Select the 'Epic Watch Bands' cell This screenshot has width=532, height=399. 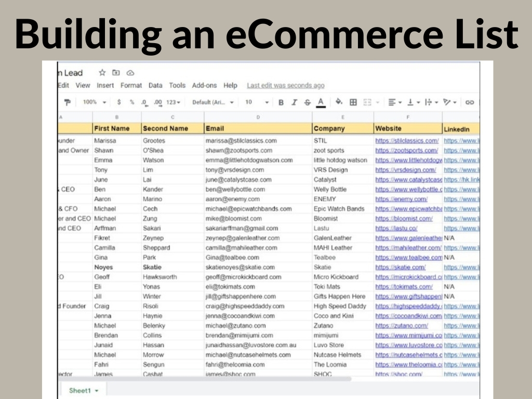[x=343, y=209]
